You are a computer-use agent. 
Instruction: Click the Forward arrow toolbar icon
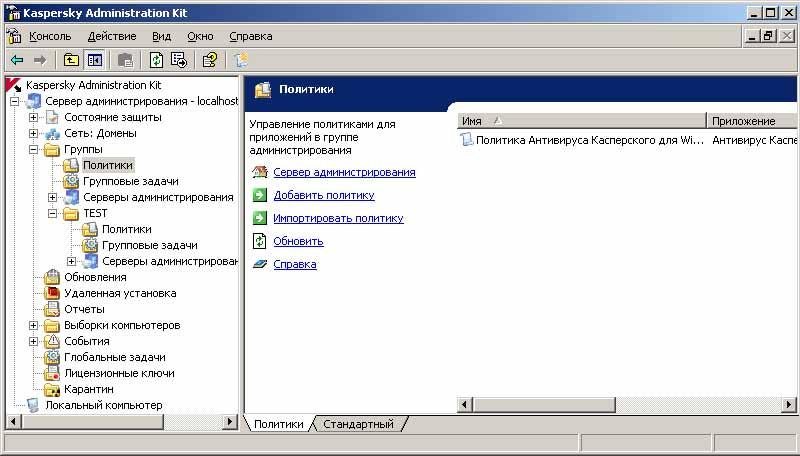click(40, 60)
